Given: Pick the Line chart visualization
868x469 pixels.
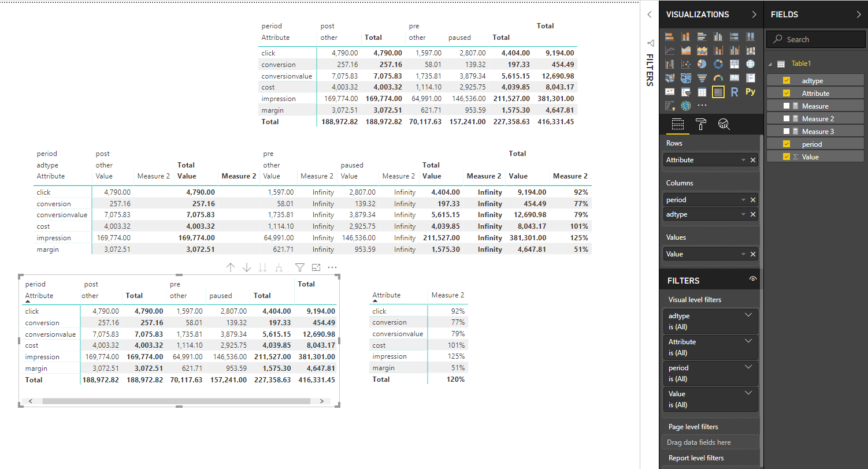Looking at the screenshot, I should [670, 50].
